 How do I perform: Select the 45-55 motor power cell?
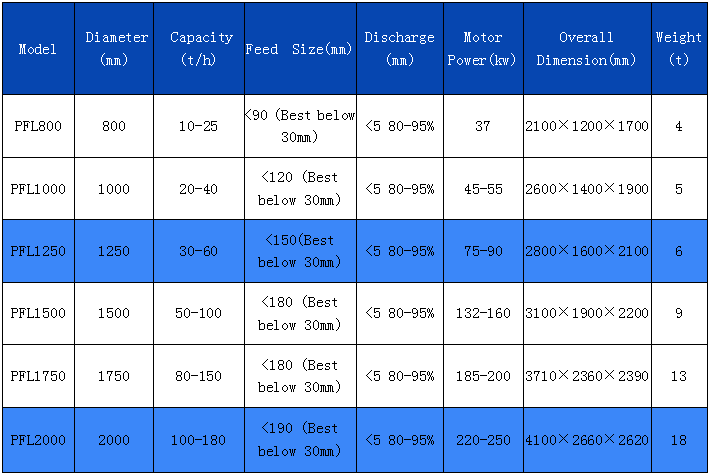[483, 189]
